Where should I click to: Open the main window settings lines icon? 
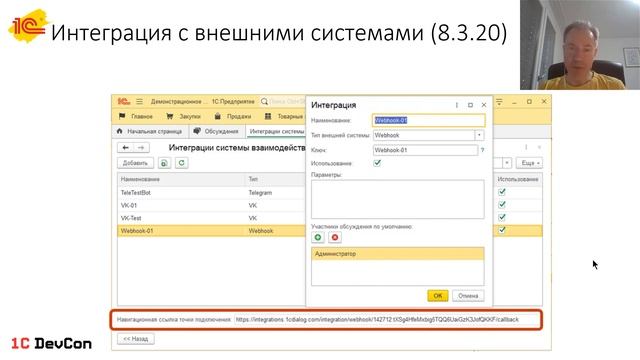point(499,102)
